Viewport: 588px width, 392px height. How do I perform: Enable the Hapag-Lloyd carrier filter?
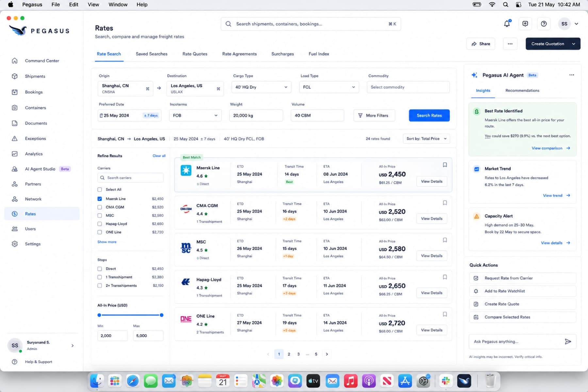pos(100,224)
